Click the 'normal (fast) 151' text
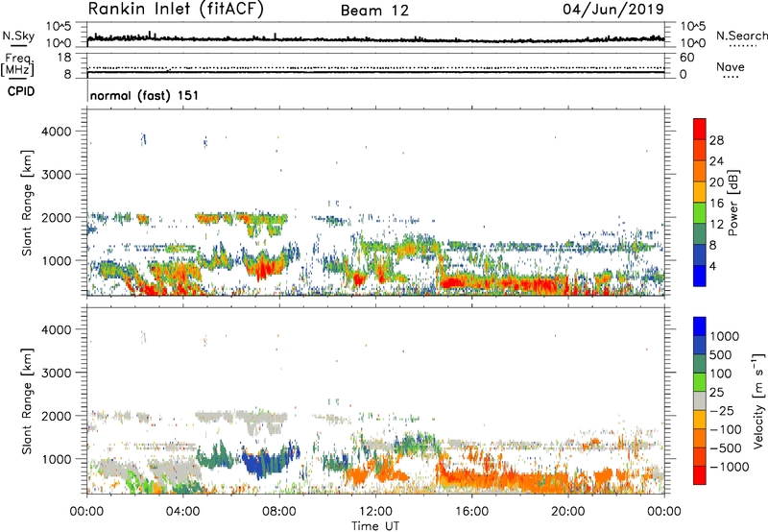 (145, 95)
